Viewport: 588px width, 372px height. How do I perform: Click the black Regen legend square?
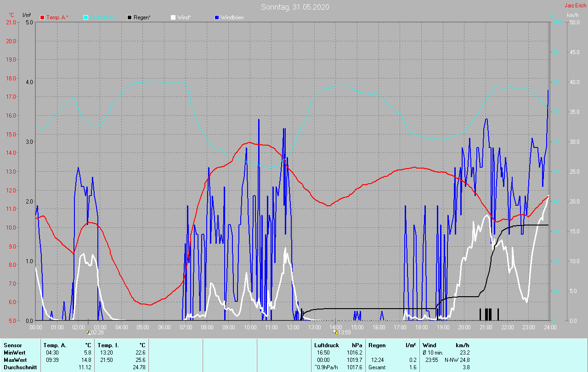[130, 17]
